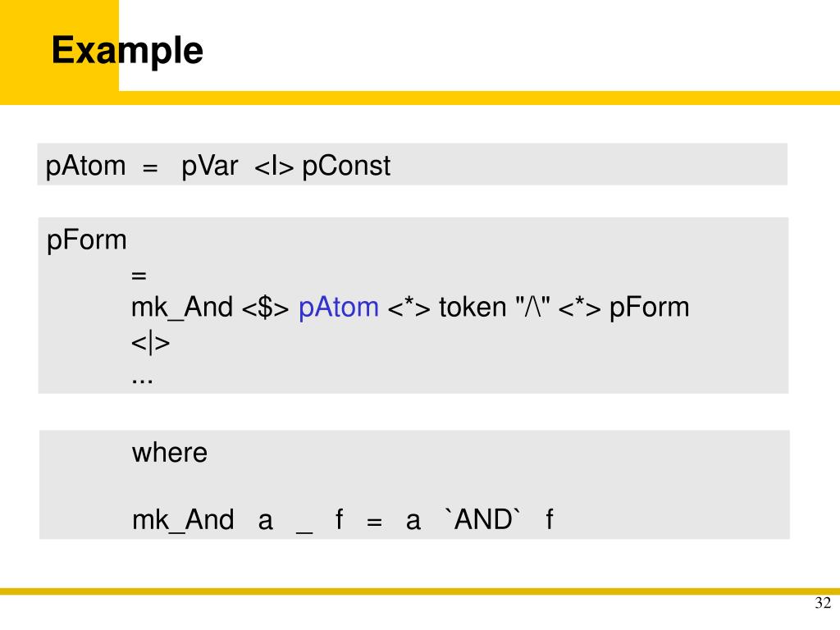Click the "/\" string literal

(x=532, y=307)
